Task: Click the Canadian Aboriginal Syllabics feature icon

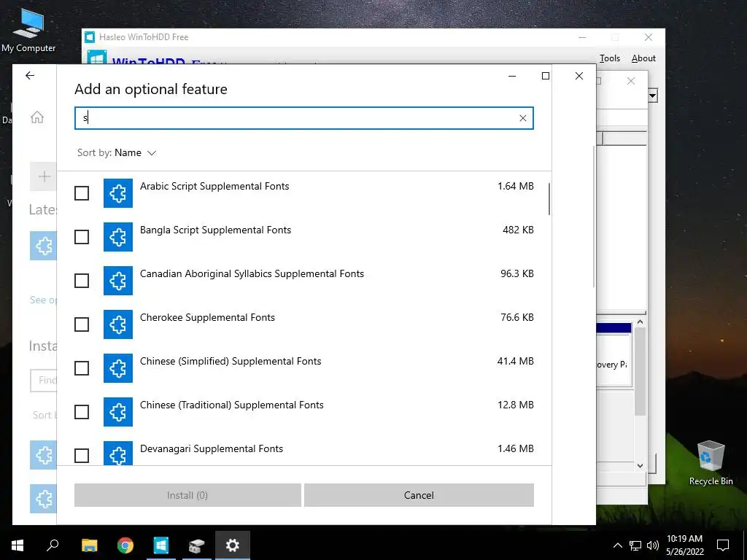Action: point(118,281)
